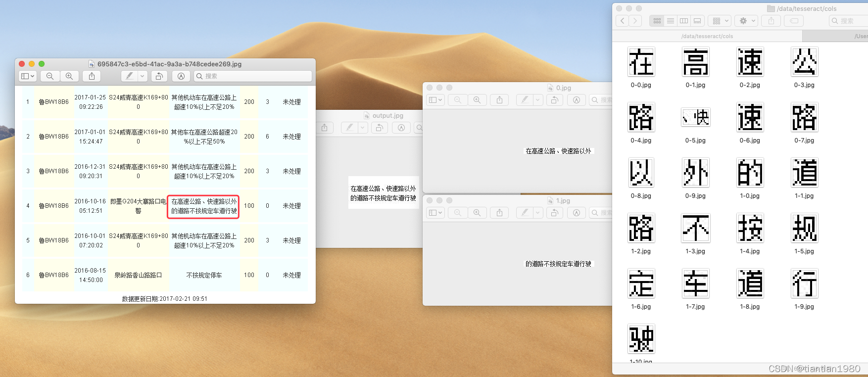This screenshot has width=868, height=377.
Task: Zoom in inside the 0.jpg window
Action: point(477,100)
